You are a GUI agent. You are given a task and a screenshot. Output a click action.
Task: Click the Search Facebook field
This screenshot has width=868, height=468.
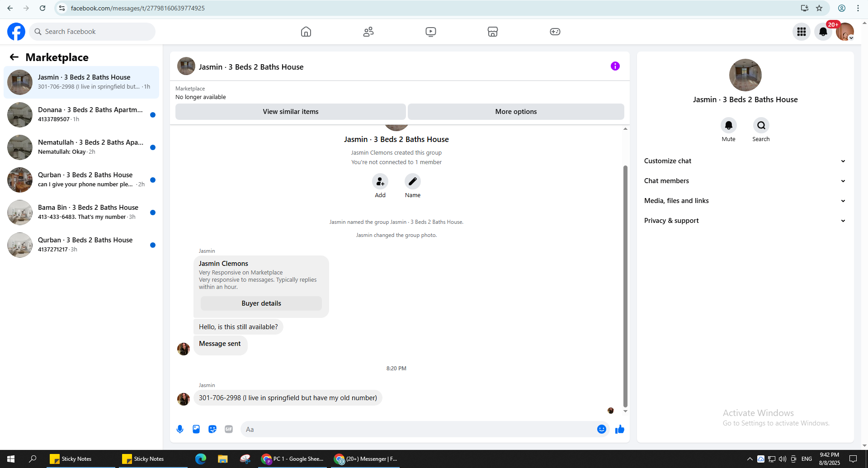(x=93, y=32)
